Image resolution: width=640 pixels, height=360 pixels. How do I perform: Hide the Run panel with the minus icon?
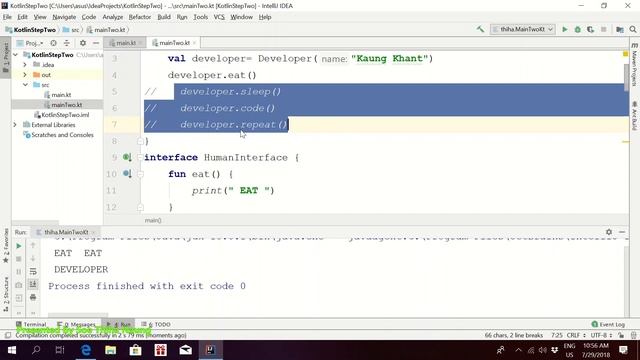[622, 232]
